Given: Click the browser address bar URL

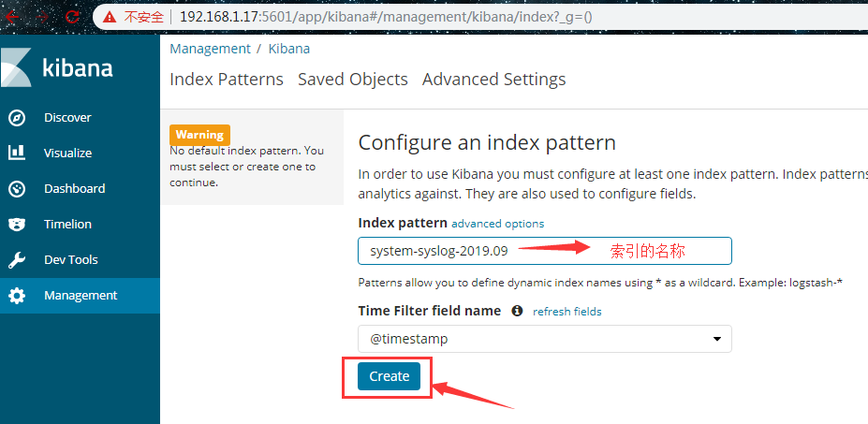Looking at the screenshot, I should coord(387,17).
